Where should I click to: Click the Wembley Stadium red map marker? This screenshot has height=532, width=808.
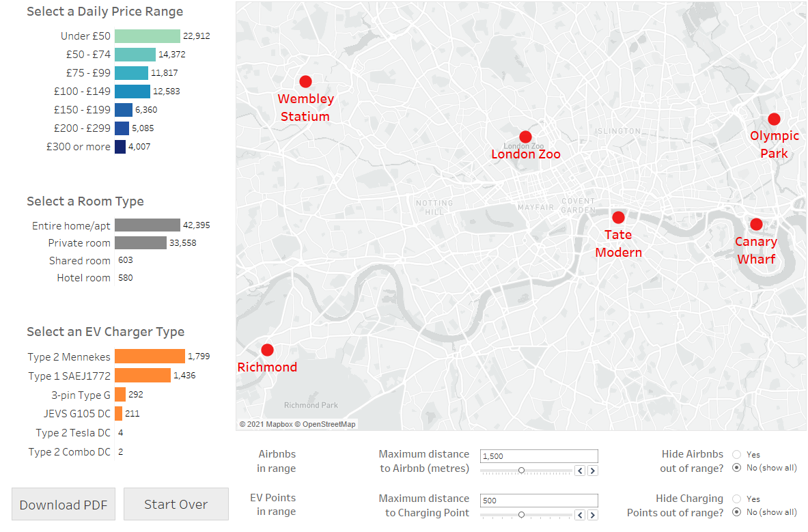coord(305,82)
